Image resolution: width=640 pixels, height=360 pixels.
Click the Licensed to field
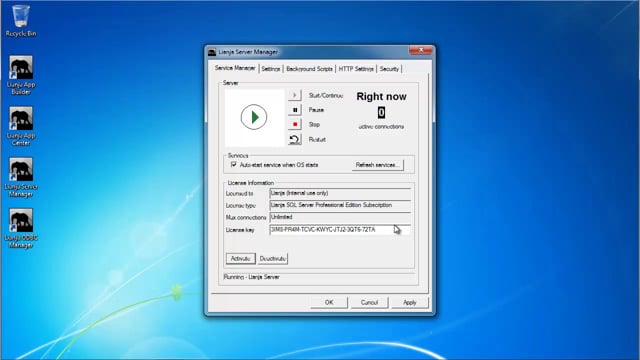click(x=340, y=193)
